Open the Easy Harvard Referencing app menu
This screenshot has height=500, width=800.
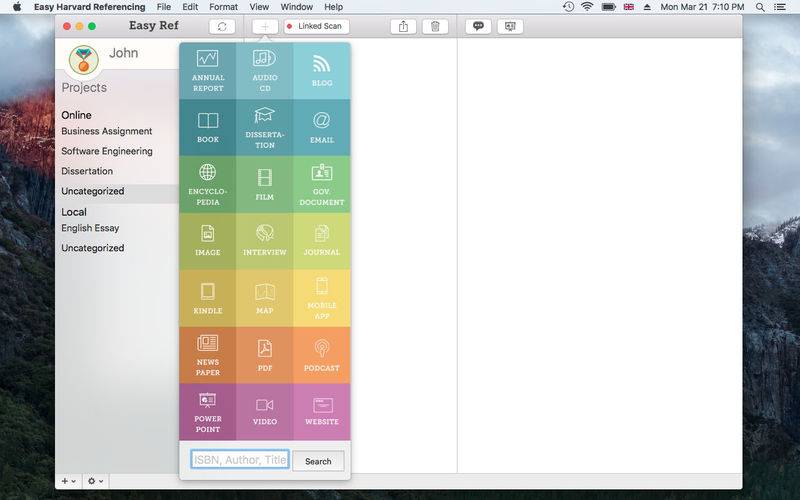(89, 7)
